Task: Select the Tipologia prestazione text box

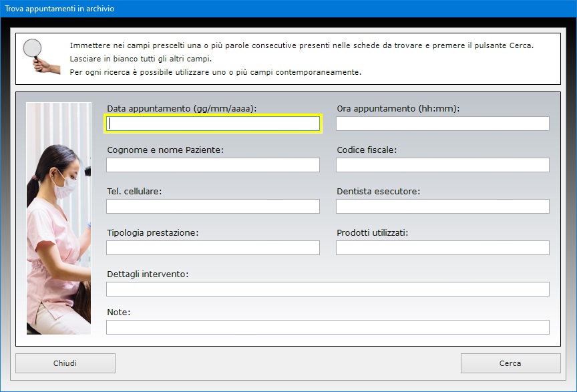Action: [213, 248]
